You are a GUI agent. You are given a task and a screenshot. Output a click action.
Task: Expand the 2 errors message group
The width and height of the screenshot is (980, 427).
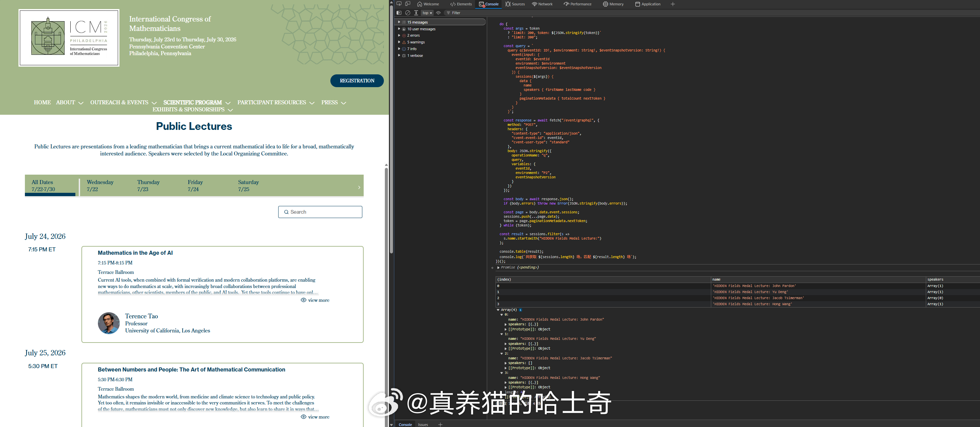coord(399,35)
